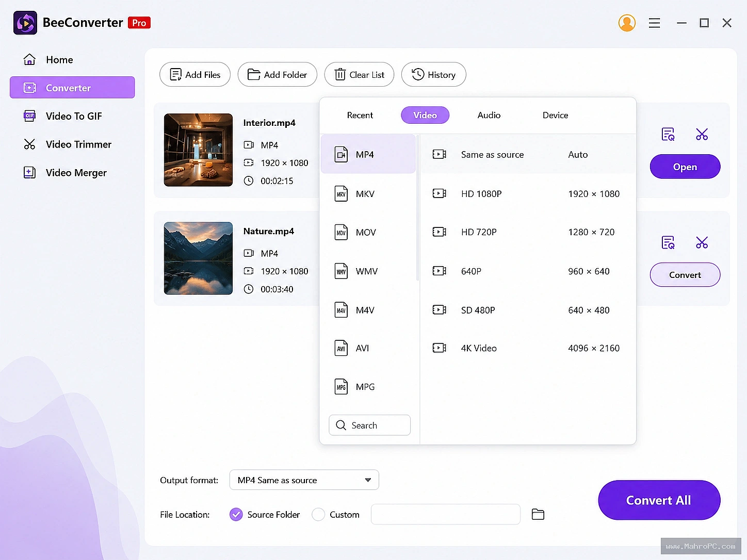Click the format Search field

369,425
